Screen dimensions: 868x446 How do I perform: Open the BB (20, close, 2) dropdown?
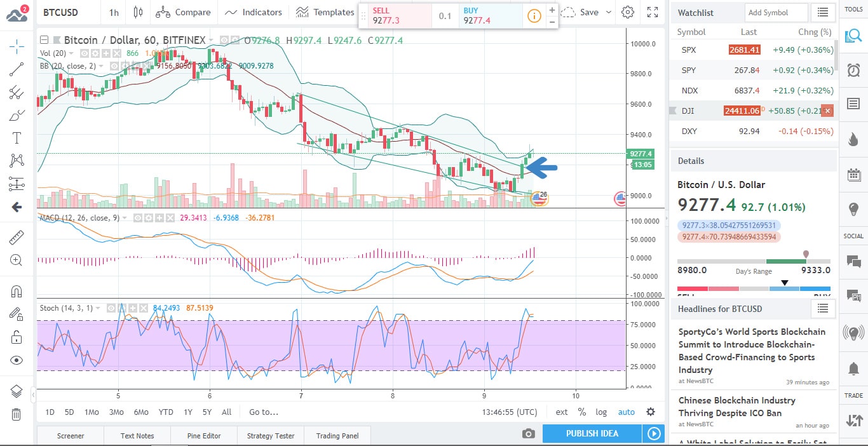tap(102, 65)
